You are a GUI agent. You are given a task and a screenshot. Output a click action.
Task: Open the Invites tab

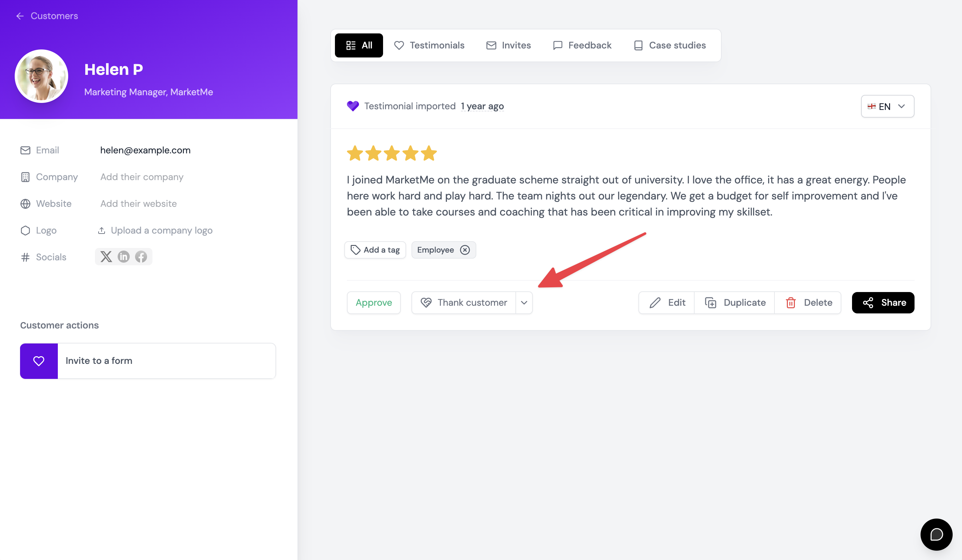(x=508, y=45)
